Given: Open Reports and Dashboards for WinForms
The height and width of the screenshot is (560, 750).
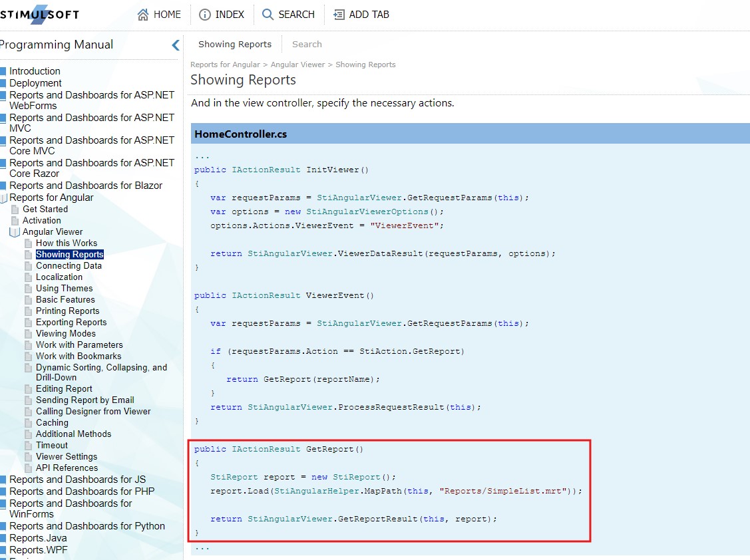Looking at the screenshot, I should 71,508.
